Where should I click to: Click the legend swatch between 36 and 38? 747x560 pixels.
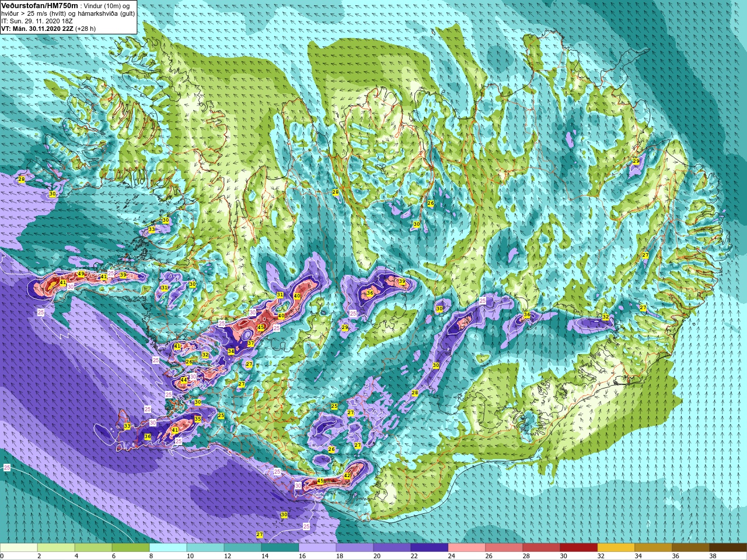691,548
